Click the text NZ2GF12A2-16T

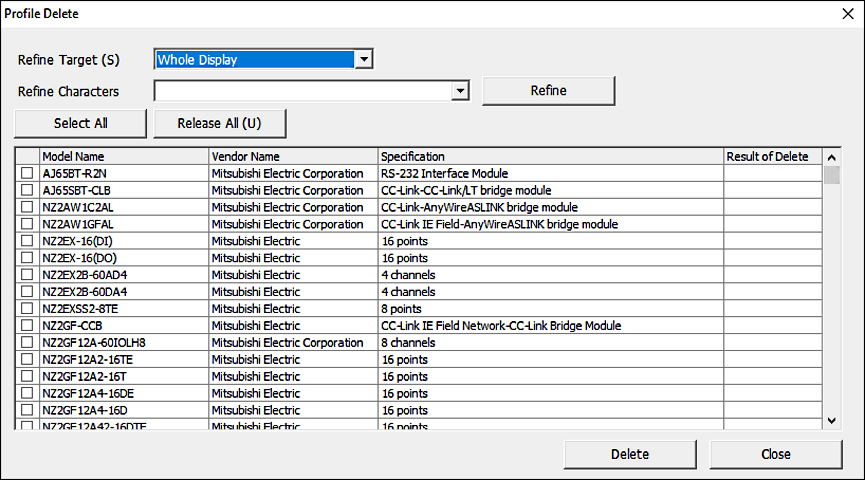(84, 376)
